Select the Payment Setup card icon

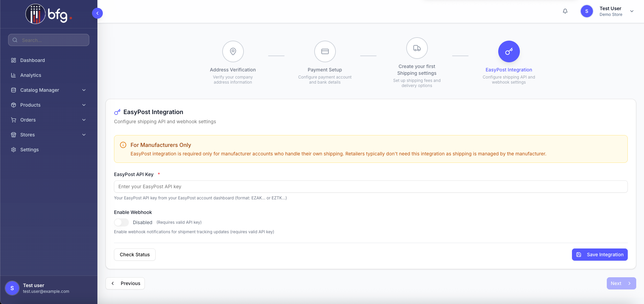[325, 51]
